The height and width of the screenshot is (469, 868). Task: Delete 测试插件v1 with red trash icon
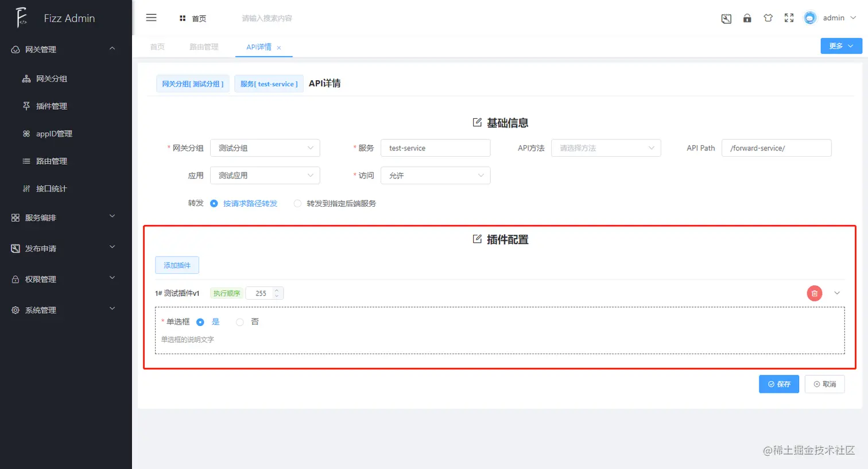[x=814, y=293]
